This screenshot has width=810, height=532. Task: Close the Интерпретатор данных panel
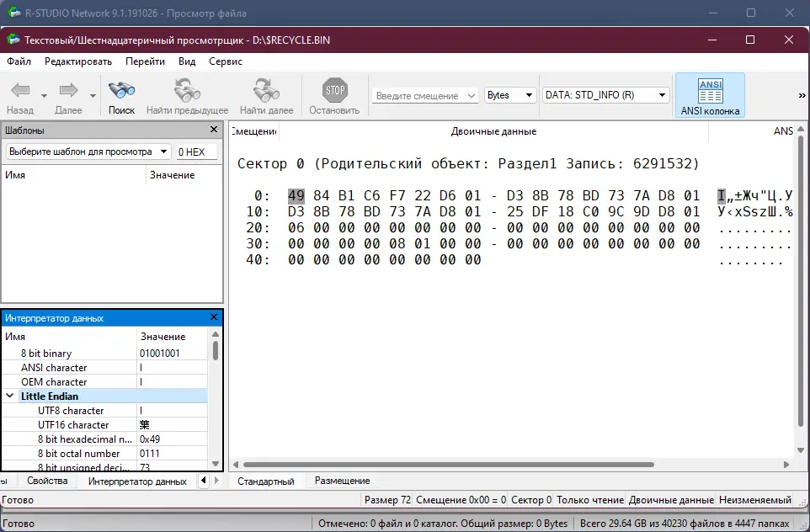pos(214,317)
